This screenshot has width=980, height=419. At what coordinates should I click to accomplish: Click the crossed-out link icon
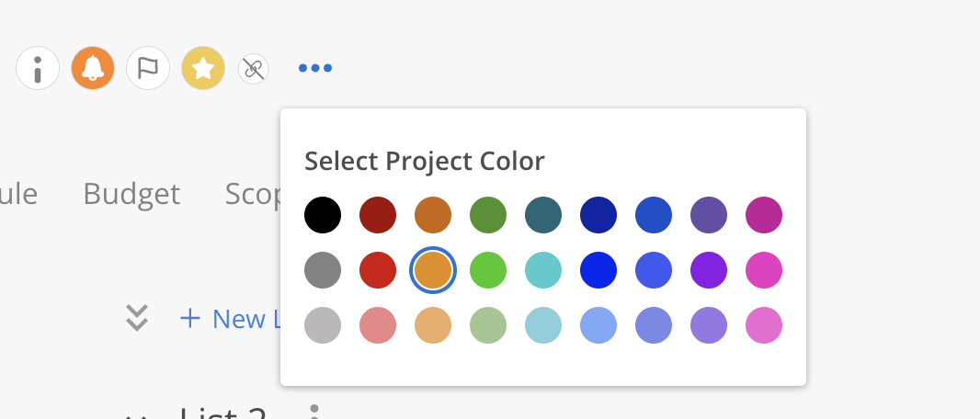pos(253,68)
